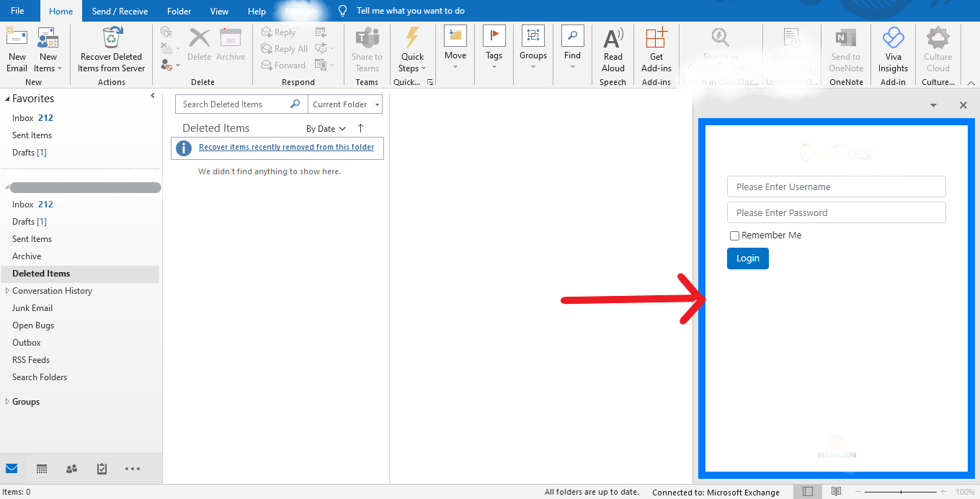Open the By Date sort dropdown
The image size is (980, 499).
pos(326,129)
